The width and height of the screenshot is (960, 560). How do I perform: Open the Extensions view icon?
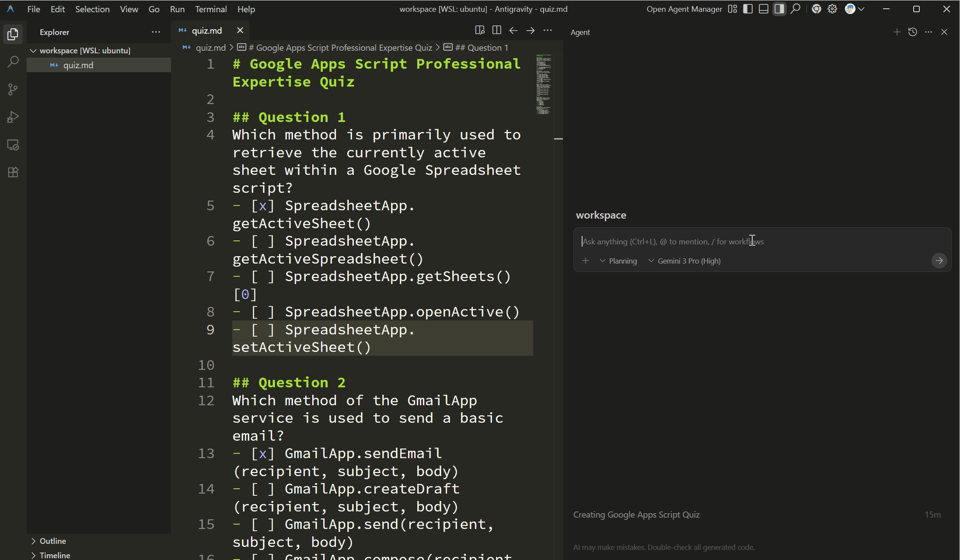[x=13, y=172]
